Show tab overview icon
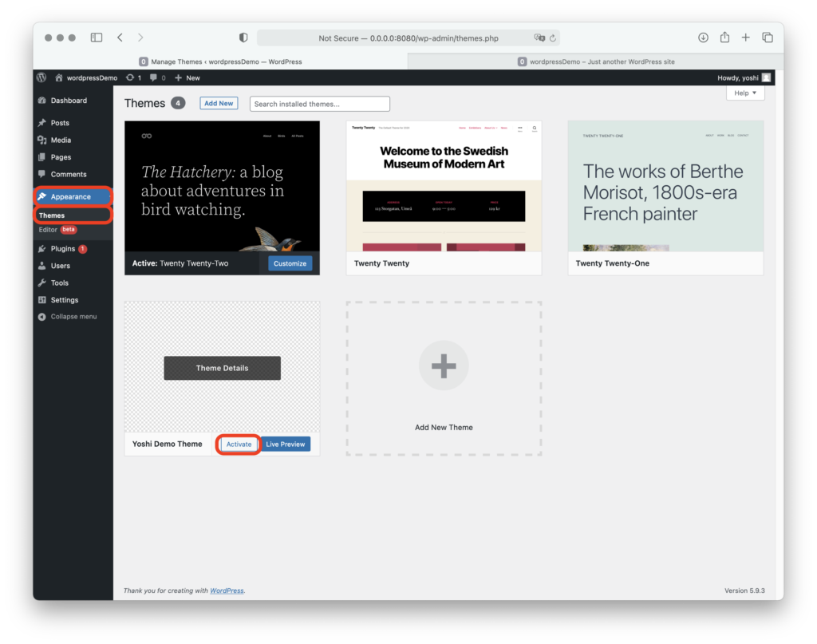817x644 pixels. click(x=768, y=38)
